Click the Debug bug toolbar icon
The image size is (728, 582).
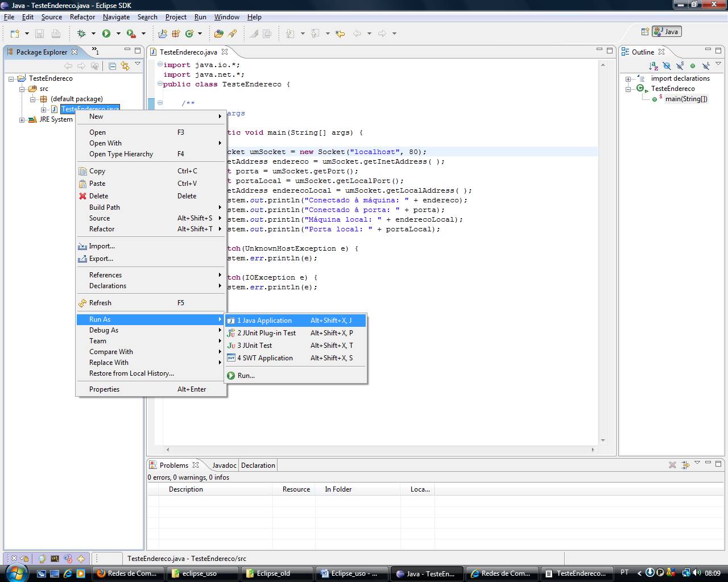[x=81, y=34]
